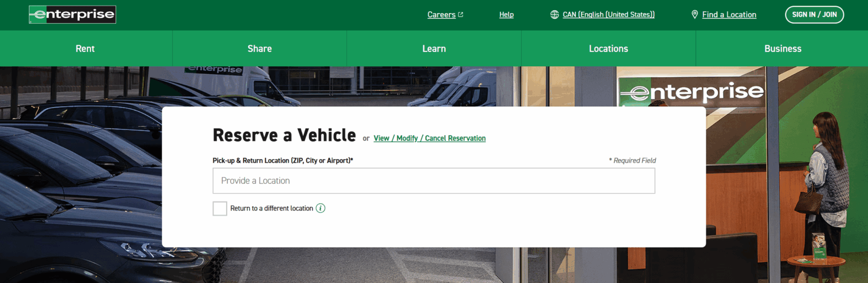The height and width of the screenshot is (283, 868).
Task: Enable the Return to a different location checkbox
Action: click(220, 208)
